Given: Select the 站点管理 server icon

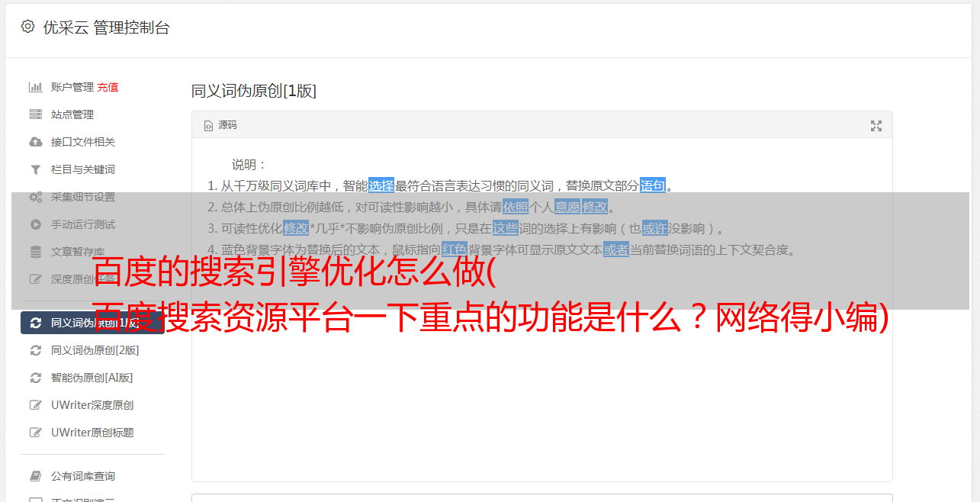Looking at the screenshot, I should pos(36,114).
